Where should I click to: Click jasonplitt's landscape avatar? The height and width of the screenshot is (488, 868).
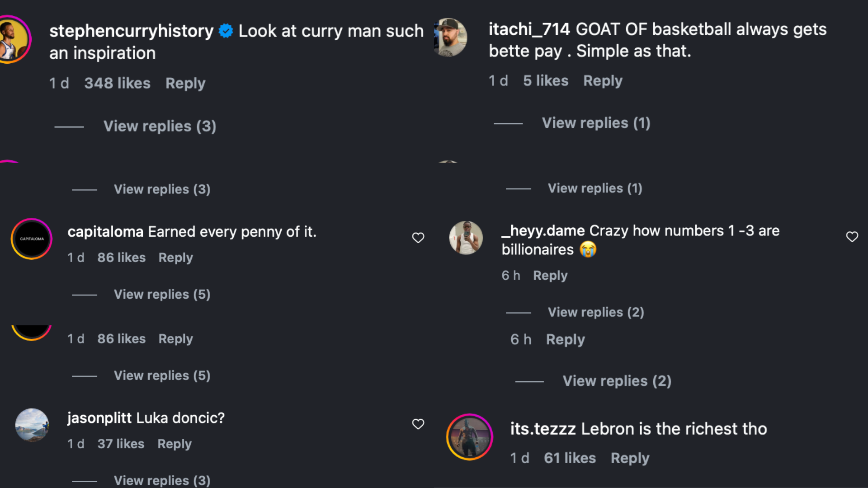(32, 425)
